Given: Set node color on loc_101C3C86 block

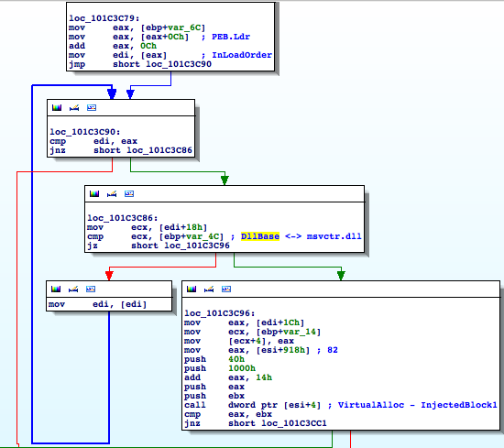Looking at the screenshot, I should 94,194.
